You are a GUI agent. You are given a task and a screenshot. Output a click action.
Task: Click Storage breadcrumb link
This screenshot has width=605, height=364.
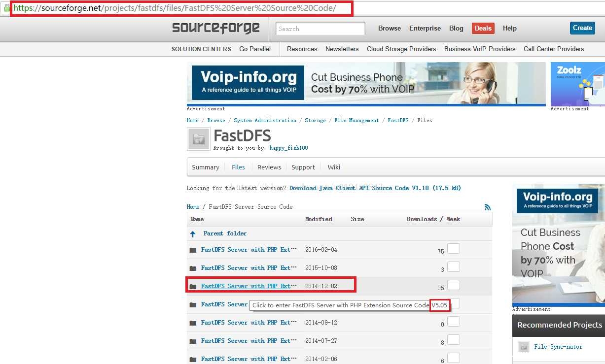(315, 120)
